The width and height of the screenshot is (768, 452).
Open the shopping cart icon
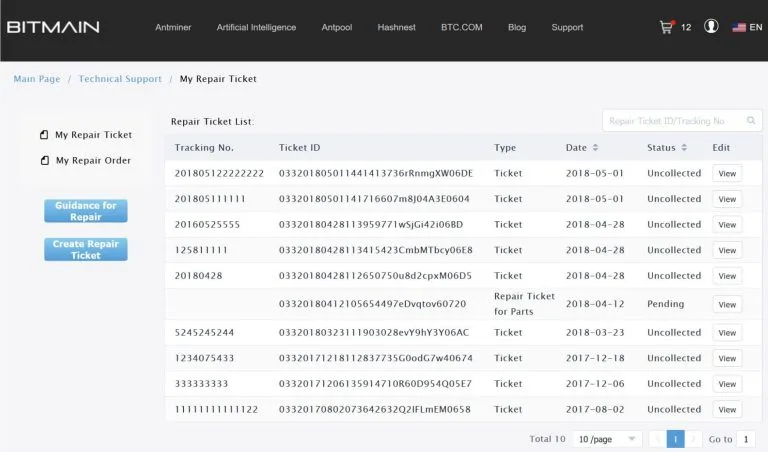(x=666, y=27)
